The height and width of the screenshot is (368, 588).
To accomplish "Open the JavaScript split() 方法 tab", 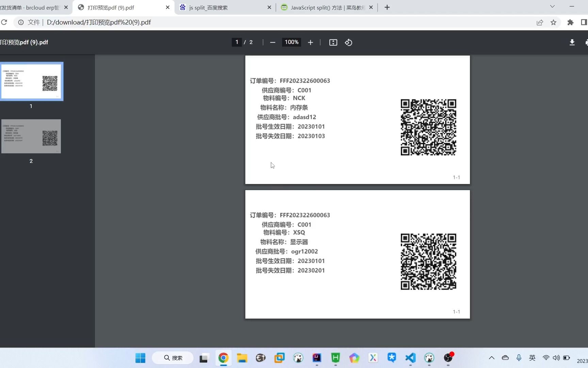I will coord(327,7).
